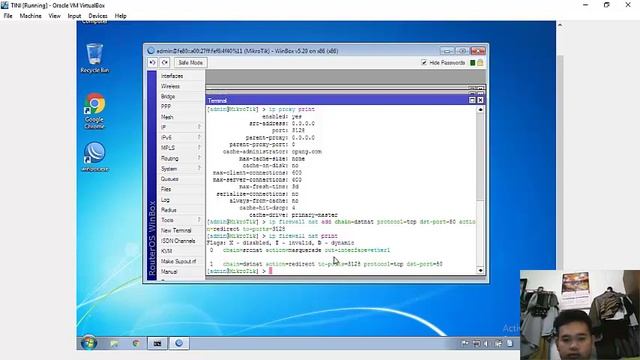Open the VirtualBox Help menu
The image size is (640, 360).
coord(120,16)
